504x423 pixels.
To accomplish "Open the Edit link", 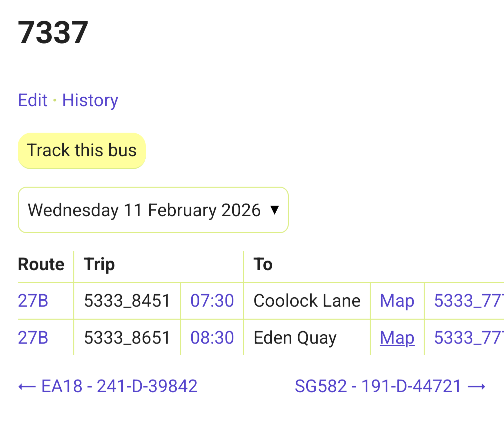I will click(32, 100).
